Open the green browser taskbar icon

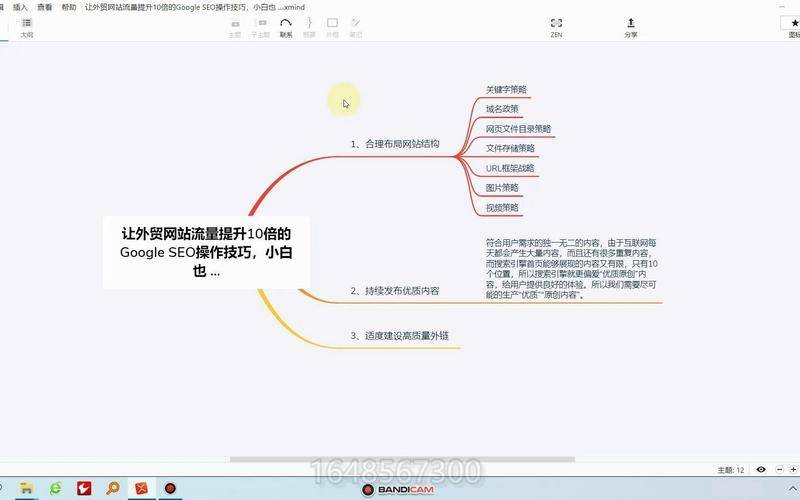pyautogui.click(x=55, y=488)
